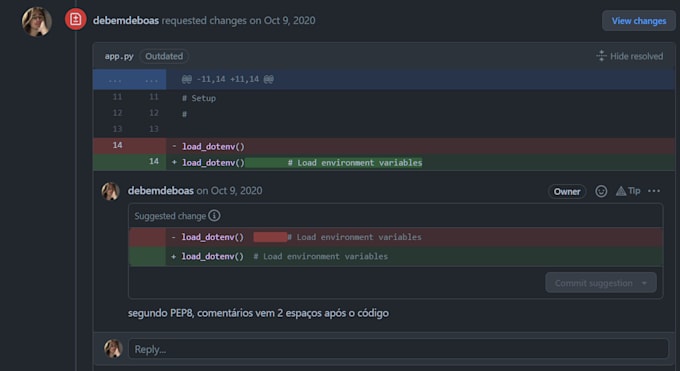Click the Outdated label badge
This screenshot has height=371, width=680.
click(x=164, y=56)
